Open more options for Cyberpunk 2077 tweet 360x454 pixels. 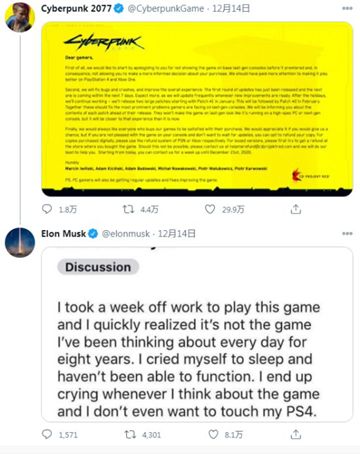347,8
